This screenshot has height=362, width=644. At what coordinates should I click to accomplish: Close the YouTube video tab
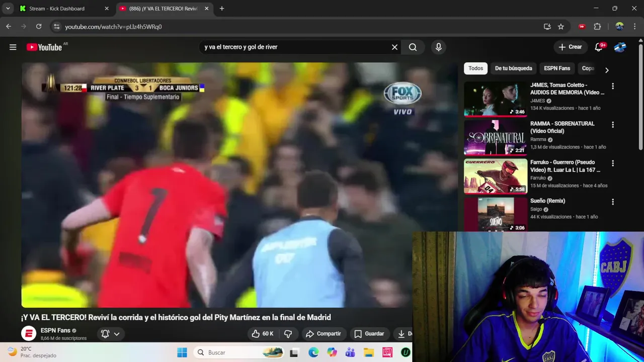point(206,9)
